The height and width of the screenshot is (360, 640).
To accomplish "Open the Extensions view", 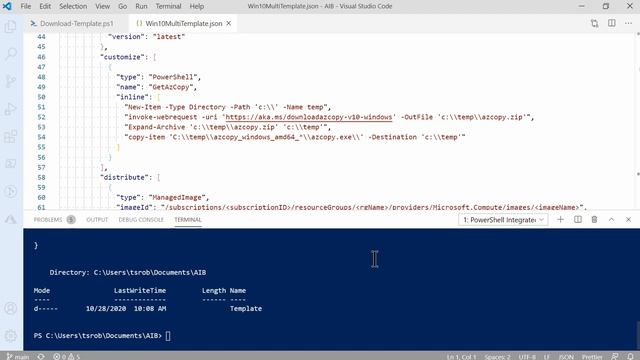I will pos(11,136).
